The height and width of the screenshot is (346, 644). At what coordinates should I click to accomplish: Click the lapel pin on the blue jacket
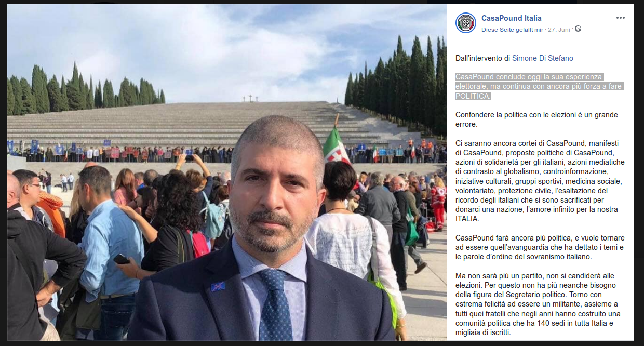pyautogui.click(x=218, y=286)
